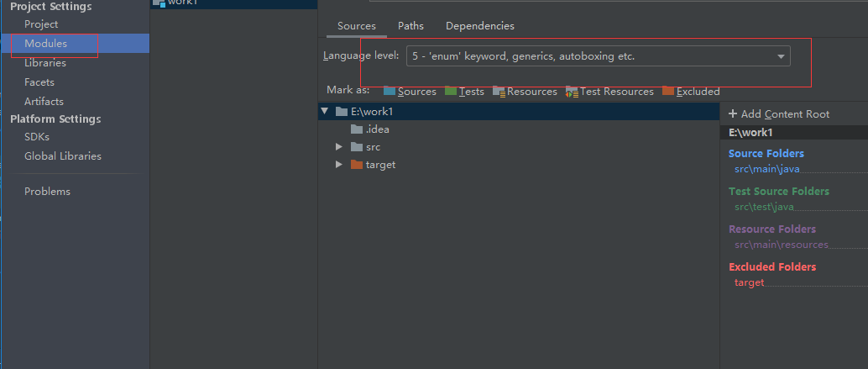Click the plus icon for Add Content Root
The height and width of the screenshot is (369, 868).
(733, 113)
